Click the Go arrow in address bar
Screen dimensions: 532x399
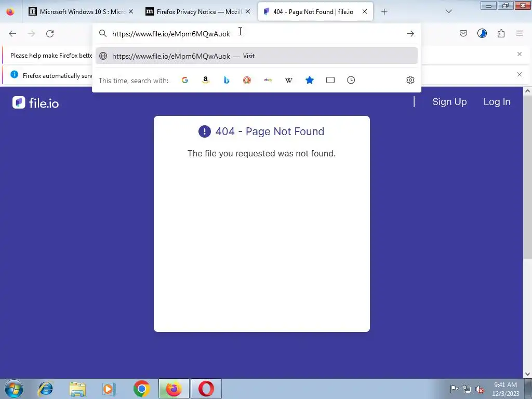[x=410, y=34]
